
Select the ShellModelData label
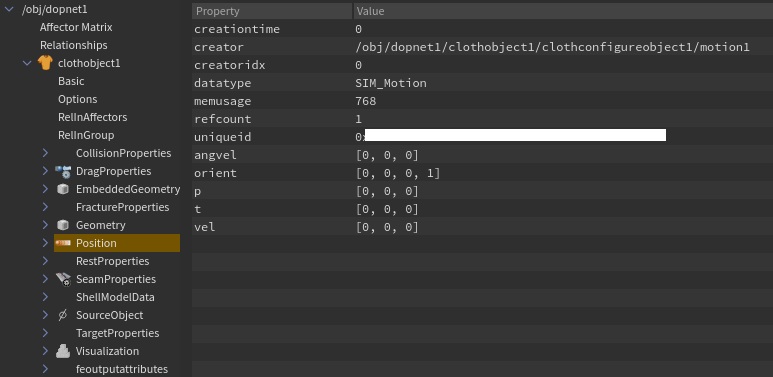pyautogui.click(x=115, y=297)
